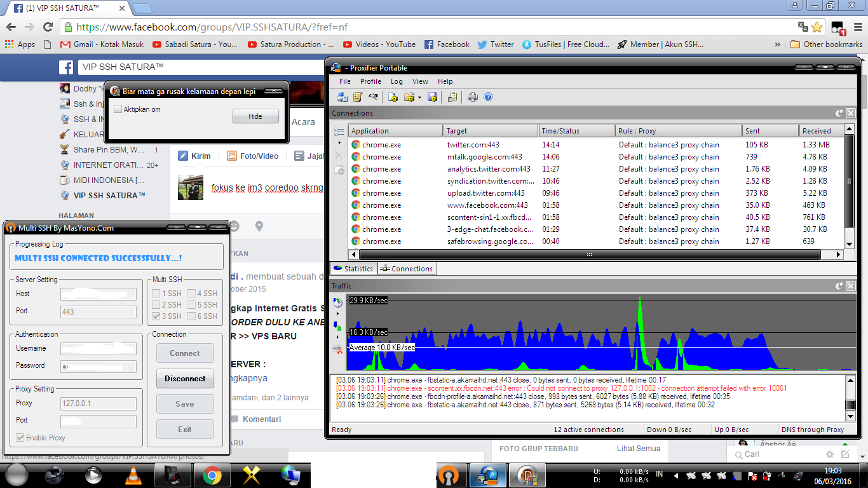868x488 pixels.
Task: Open the Proxy Checker clipboard icon
Action: (x=452, y=97)
